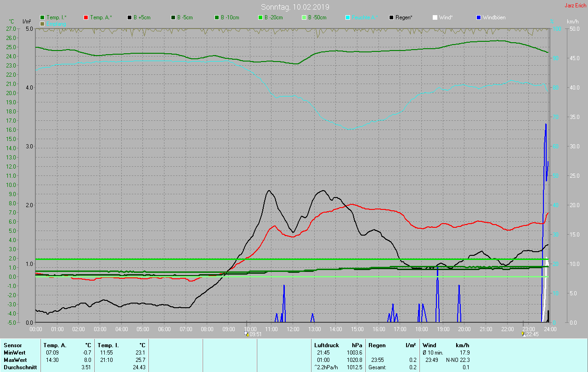Click the sunset marker icon at 22:45
The height and width of the screenshot is (372, 588).
[523, 334]
